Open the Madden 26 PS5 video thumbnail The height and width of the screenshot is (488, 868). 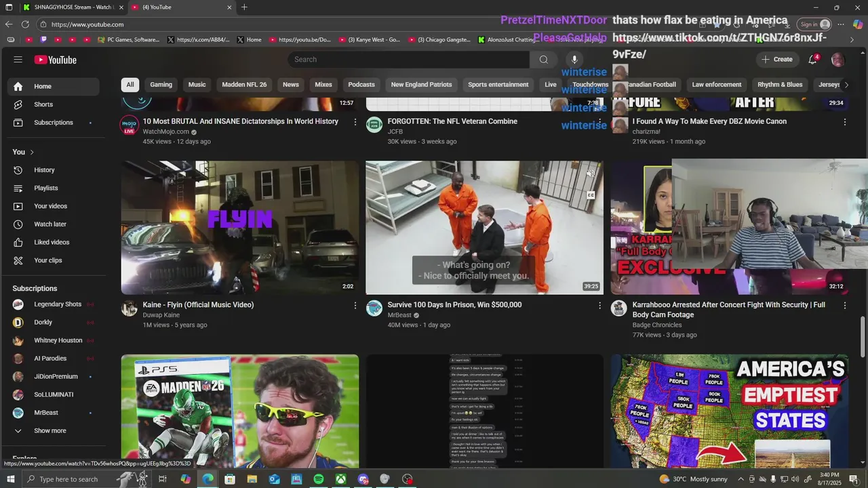[x=240, y=411]
